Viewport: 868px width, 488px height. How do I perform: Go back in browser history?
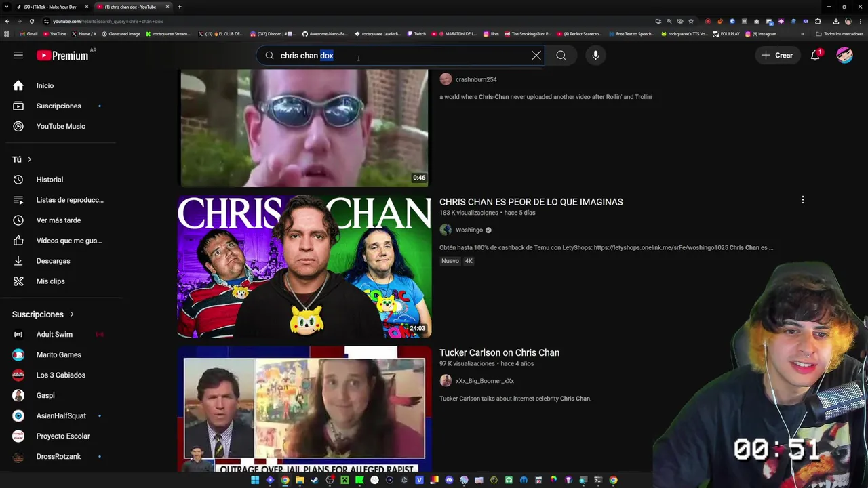[x=7, y=21]
